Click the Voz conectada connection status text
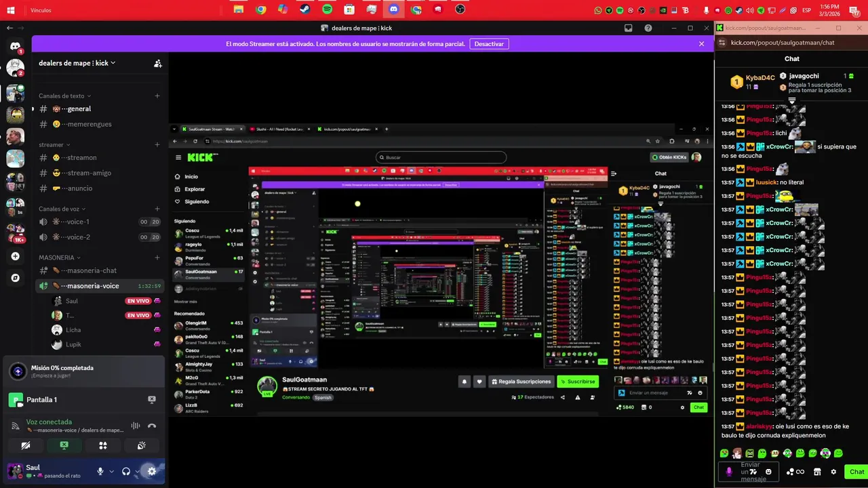Image resolution: width=868 pixels, height=488 pixels. pyautogui.click(x=49, y=422)
